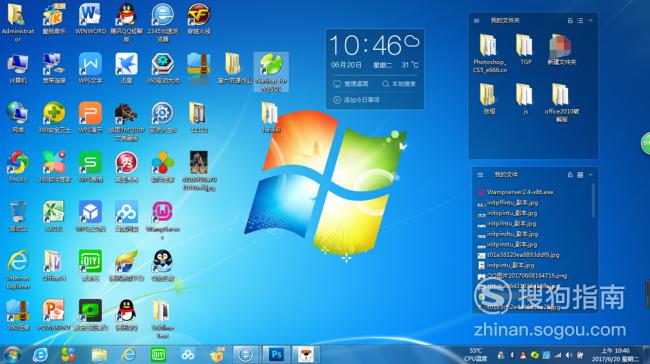650x364 pixels.
Task: Open the WINWORD desktop shortcut
Action: tap(90, 19)
